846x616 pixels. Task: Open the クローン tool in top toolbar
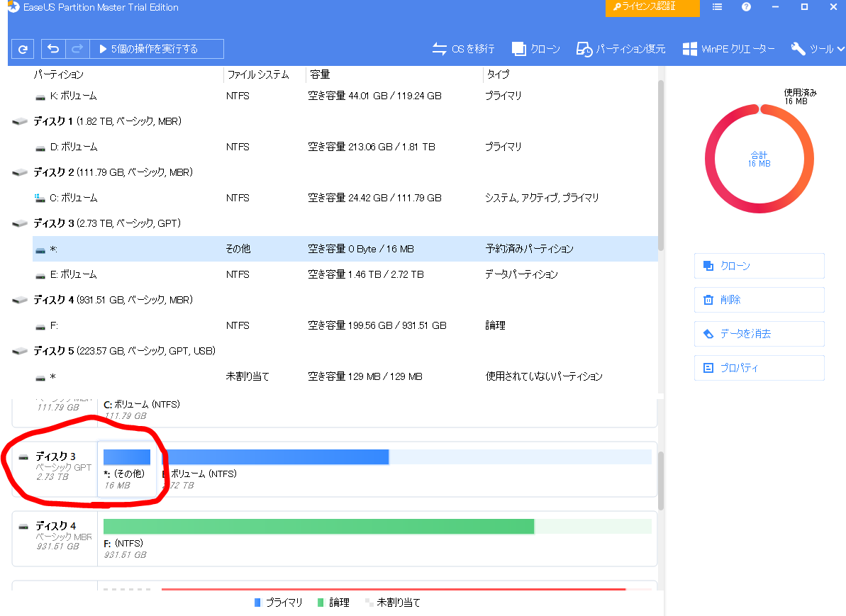pyautogui.click(x=536, y=49)
